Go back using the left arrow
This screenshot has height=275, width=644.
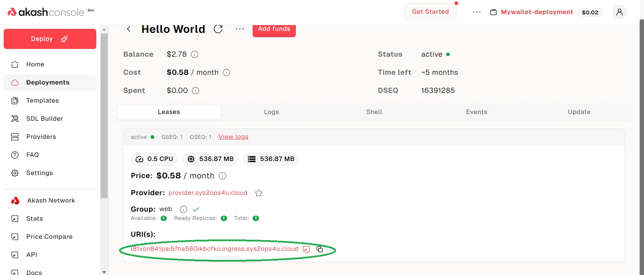[x=128, y=29]
